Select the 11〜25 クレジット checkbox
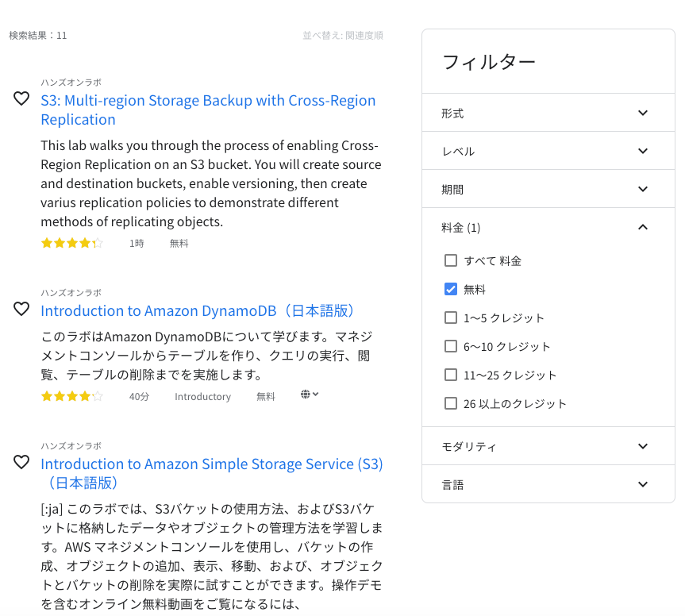 tap(450, 375)
